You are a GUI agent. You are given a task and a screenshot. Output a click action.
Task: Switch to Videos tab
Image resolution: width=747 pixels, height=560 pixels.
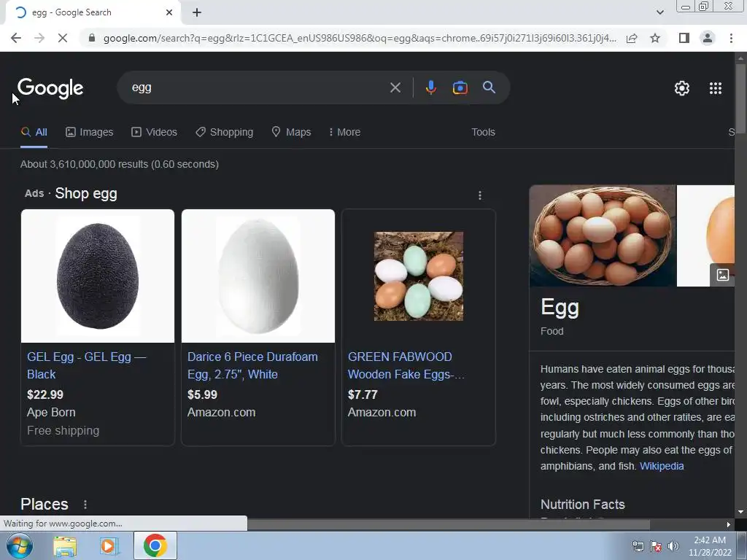(x=155, y=133)
